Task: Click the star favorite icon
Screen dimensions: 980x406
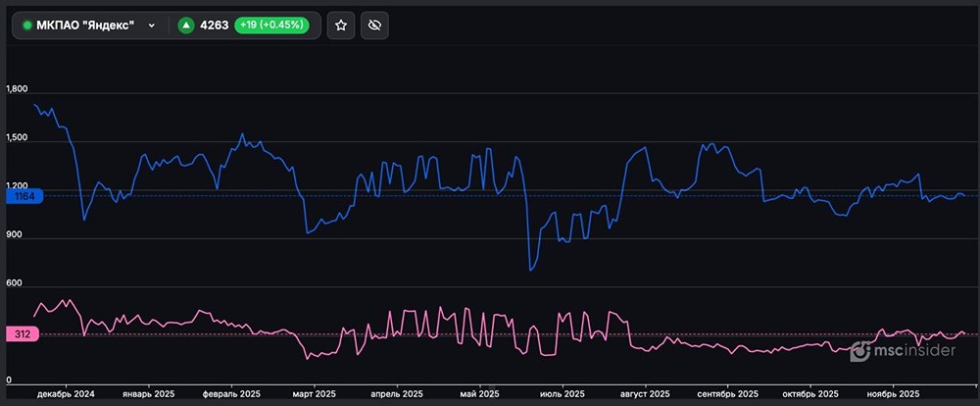Action: (341, 25)
